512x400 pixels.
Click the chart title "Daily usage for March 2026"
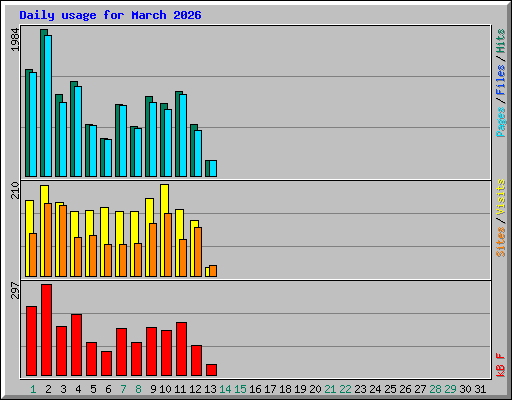point(110,15)
